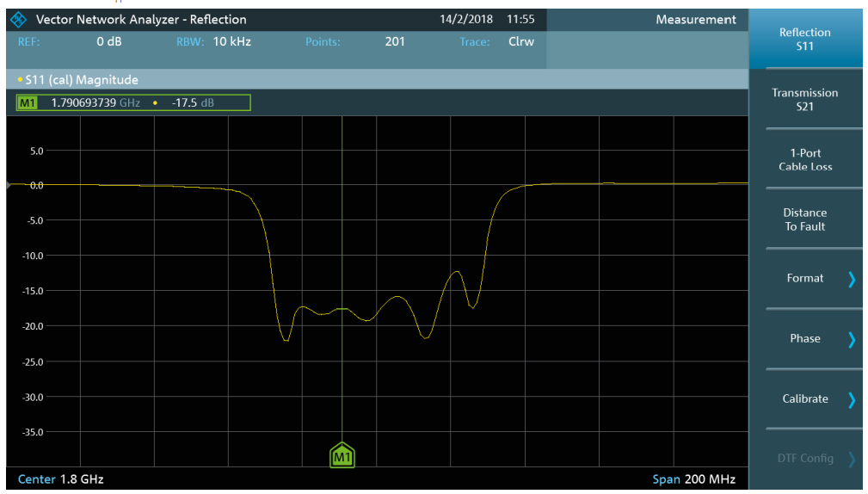This screenshot has width=868, height=494.
Task: Select the green M1 marker badge in marker info bar
Action: 28,103
